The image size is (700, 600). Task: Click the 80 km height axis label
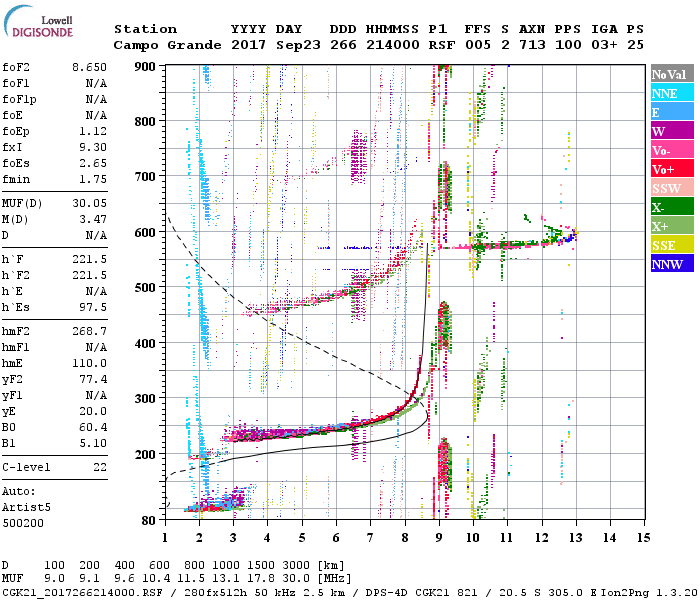pos(148,521)
